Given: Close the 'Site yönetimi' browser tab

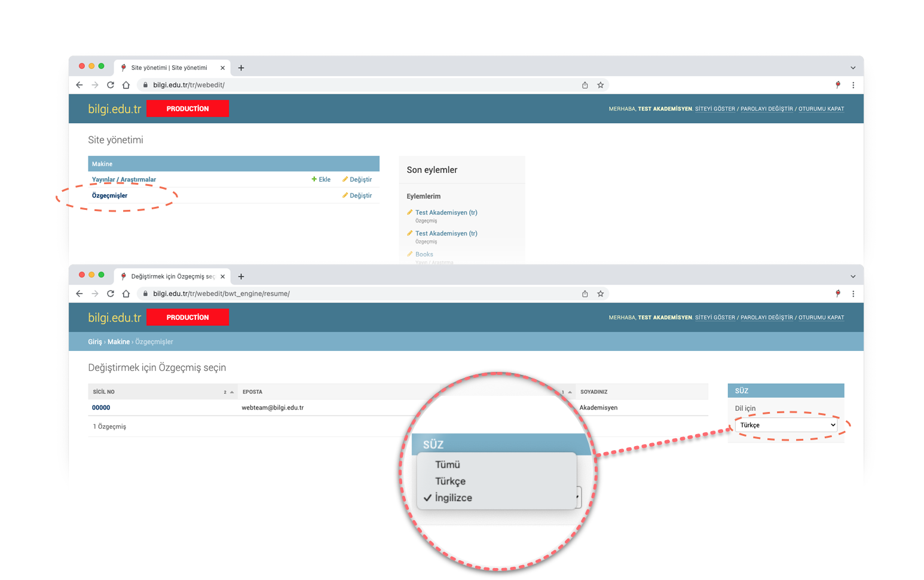Looking at the screenshot, I should pos(222,68).
